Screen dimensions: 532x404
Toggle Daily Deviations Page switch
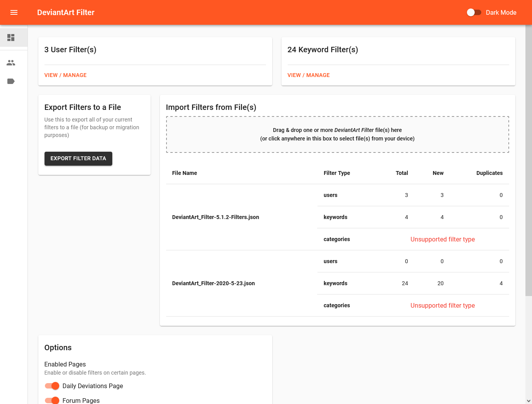(x=52, y=386)
